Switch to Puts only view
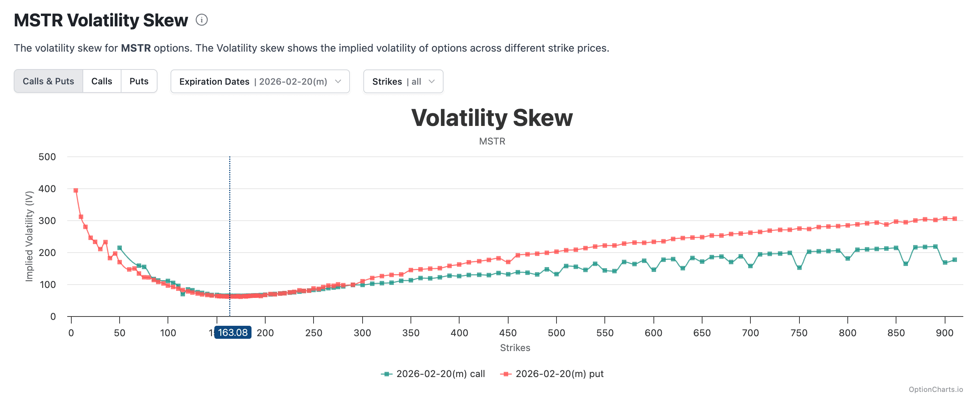Screen dimensions: 980x396 tap(139, 81)
